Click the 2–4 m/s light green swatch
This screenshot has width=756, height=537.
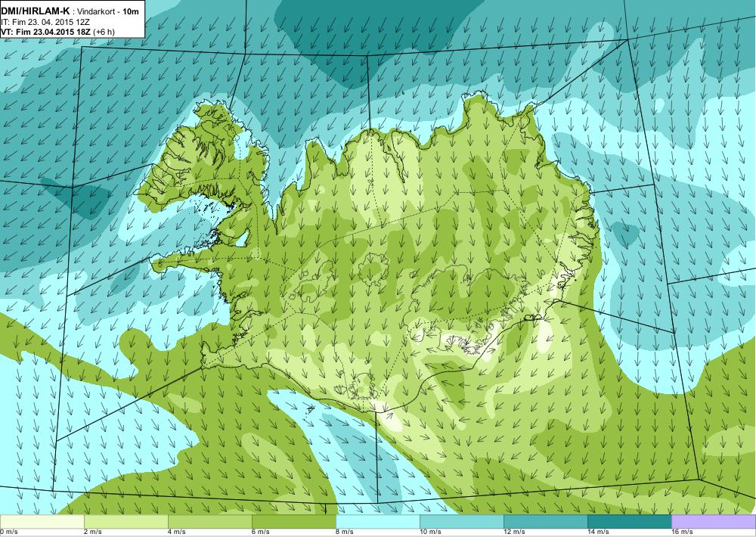125,522
